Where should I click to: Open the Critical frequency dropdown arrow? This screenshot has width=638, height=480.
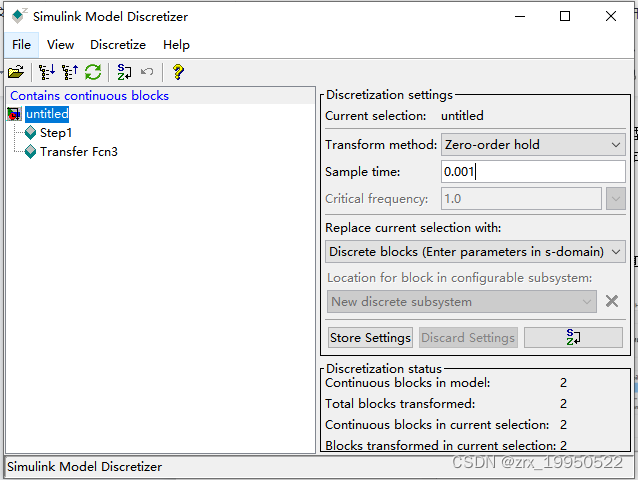pos(616,199)
